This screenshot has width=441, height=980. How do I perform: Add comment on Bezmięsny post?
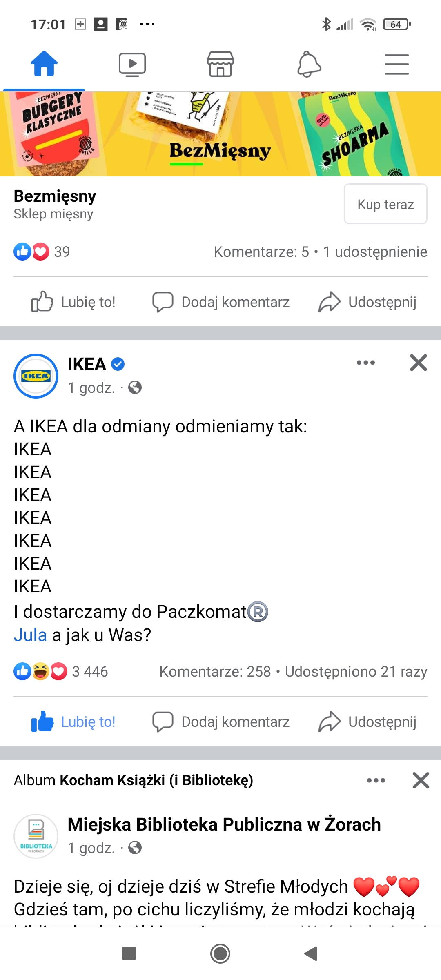[221, 302]
